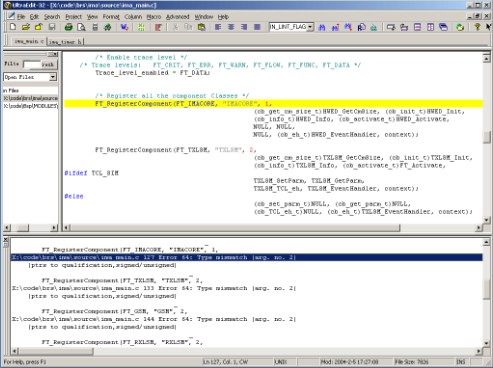The image size is (493, 368).
Task: Click the center align icon
Action: (x=231, y=27)
